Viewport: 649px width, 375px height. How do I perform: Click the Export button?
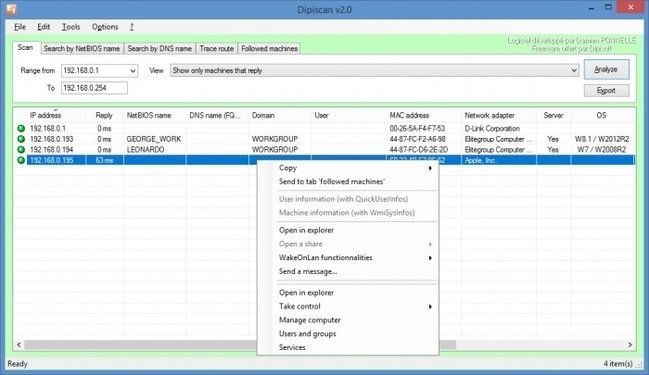tap(606, 90)
